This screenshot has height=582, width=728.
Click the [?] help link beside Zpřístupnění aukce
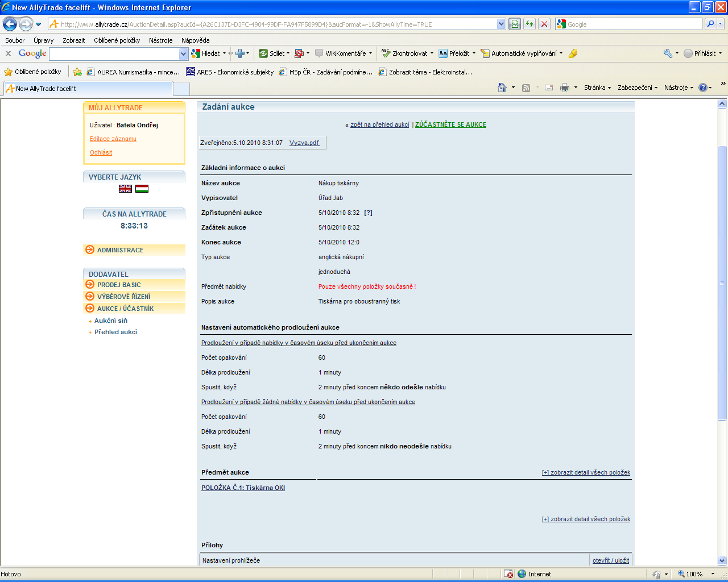[x=368, y=213]
